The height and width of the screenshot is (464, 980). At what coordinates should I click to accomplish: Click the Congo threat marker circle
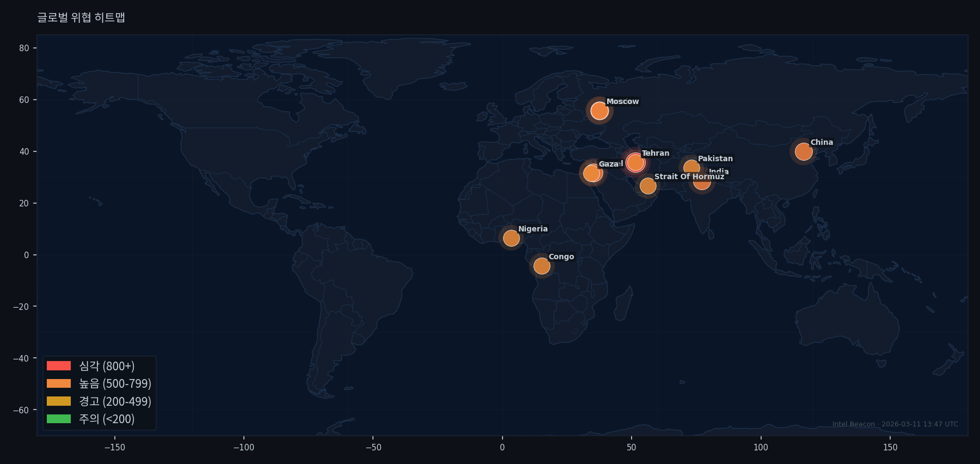point(542,266)
